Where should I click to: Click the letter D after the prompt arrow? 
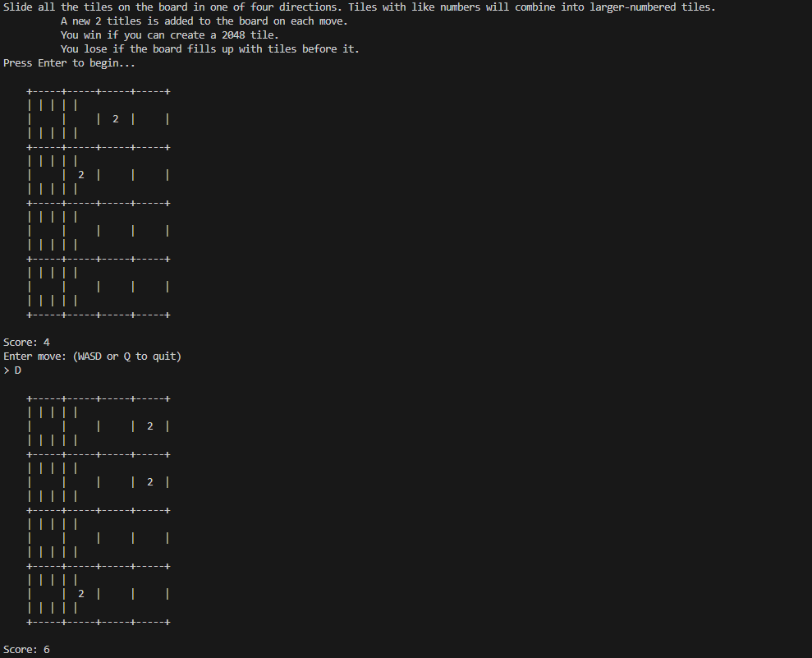[x=17, y=370]
